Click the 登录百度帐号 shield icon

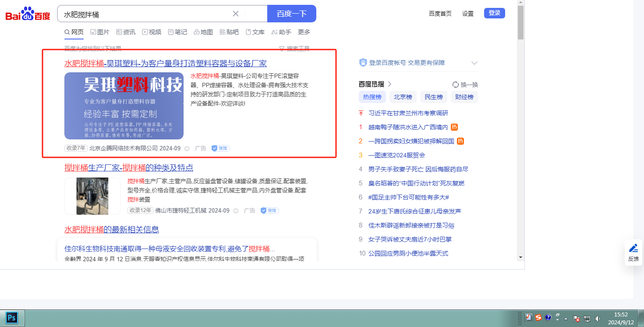click(363, 63)
